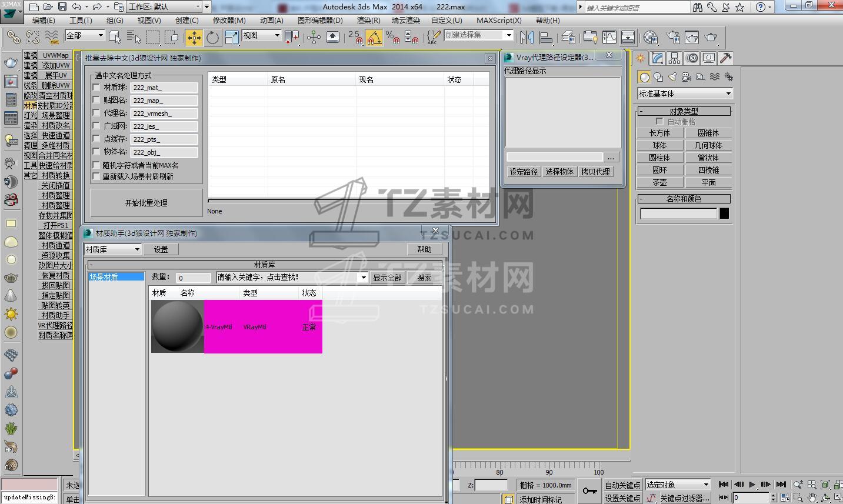Enable 重新载入场景材质刷新 checkbox
The image size is (843, 504).
click(96, 176)
